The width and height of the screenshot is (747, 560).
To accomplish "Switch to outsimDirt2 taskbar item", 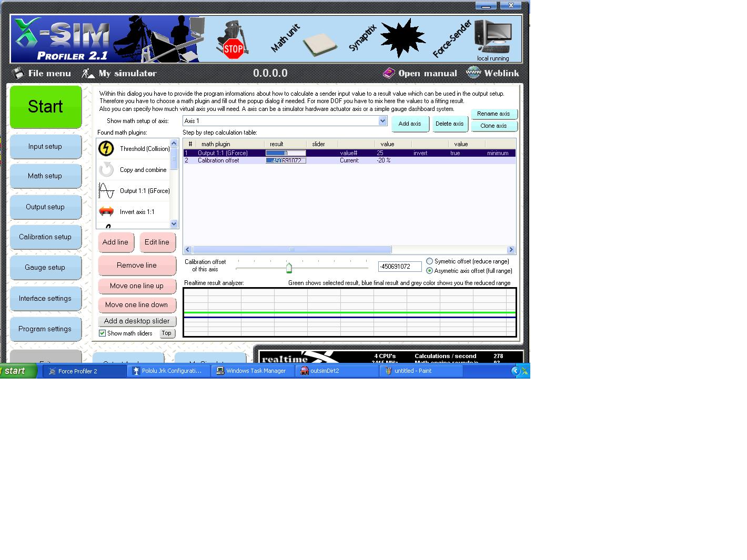I will coord(337,371).
